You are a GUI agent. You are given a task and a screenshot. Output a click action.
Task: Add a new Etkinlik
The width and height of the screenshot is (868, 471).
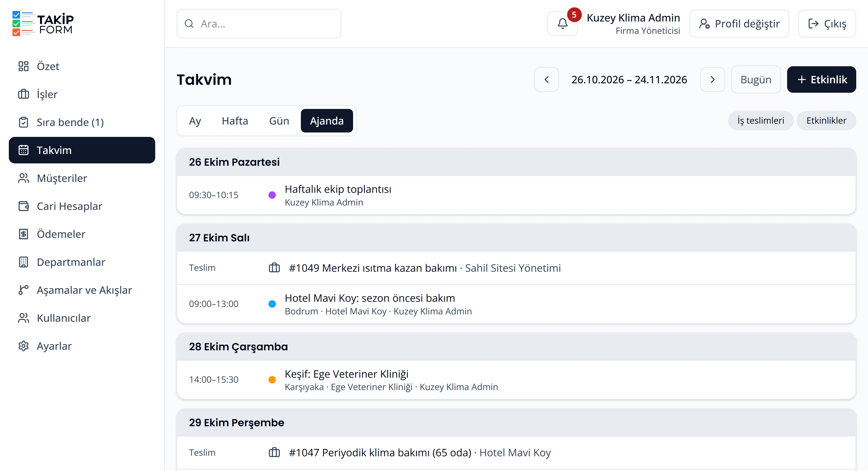(821, 79)
